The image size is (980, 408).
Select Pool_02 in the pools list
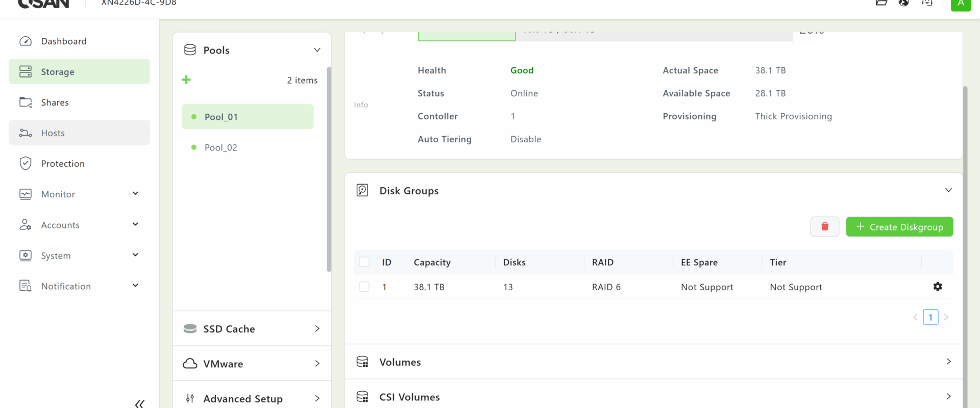pyautogui.click(x=221, y=147)
